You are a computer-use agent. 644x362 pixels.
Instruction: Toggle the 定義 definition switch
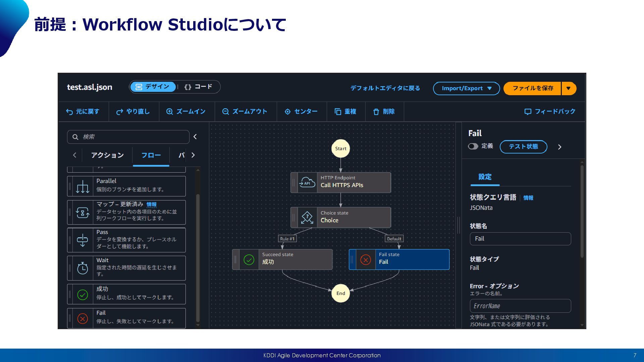(473, 146)
